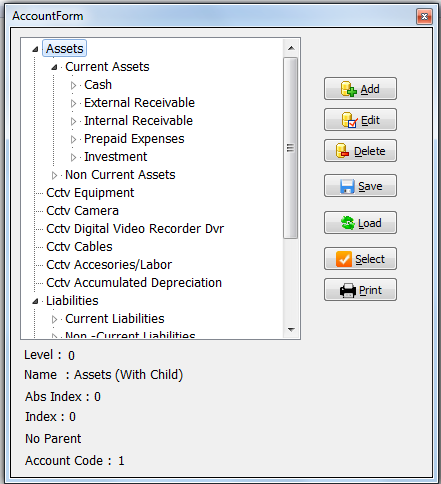This screenshot has height=484, width=441.
Task: Select the Cctv Camera account
Action: [x=82, y=211]
